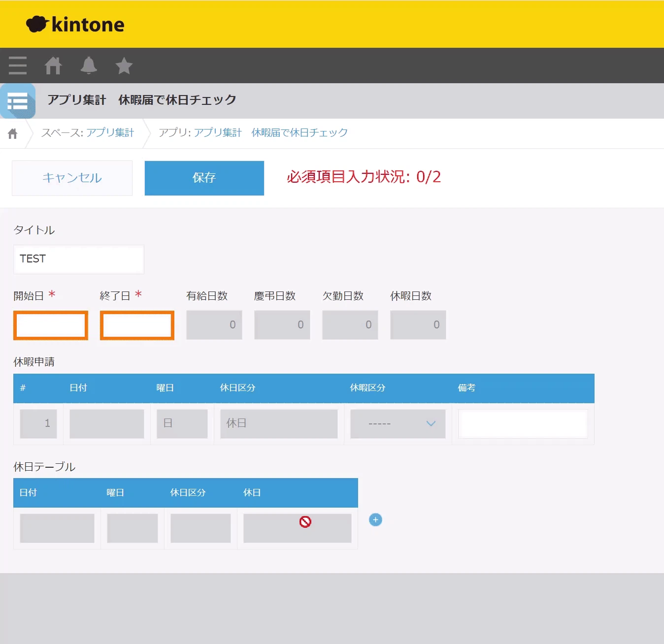
Task: Open favorites star icon
Action: (124, 65)
